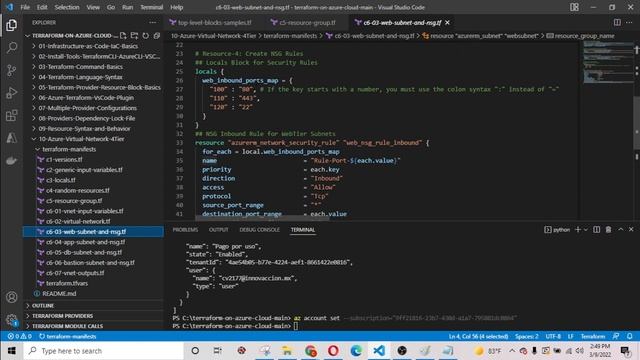Open the File menu

click(x=25, y=7)
